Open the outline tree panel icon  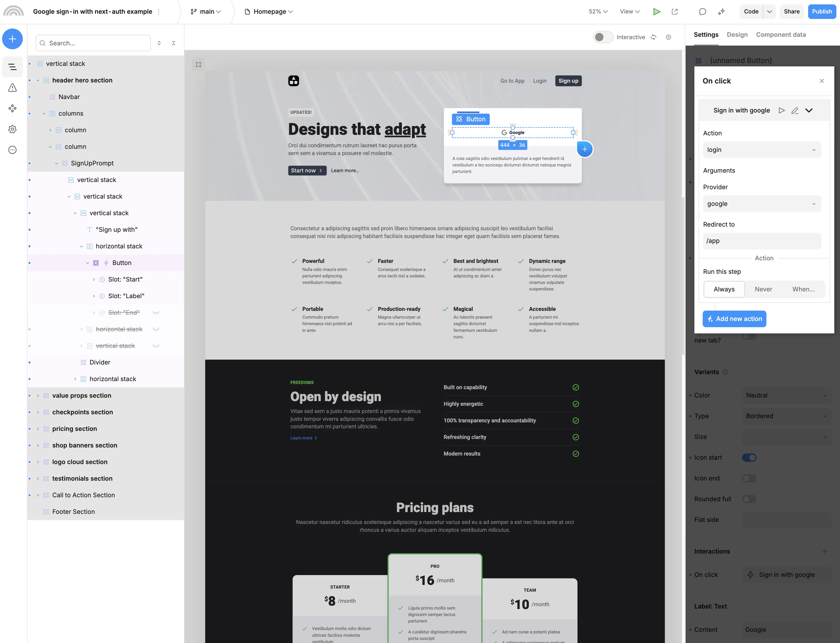tap(12, 67)
